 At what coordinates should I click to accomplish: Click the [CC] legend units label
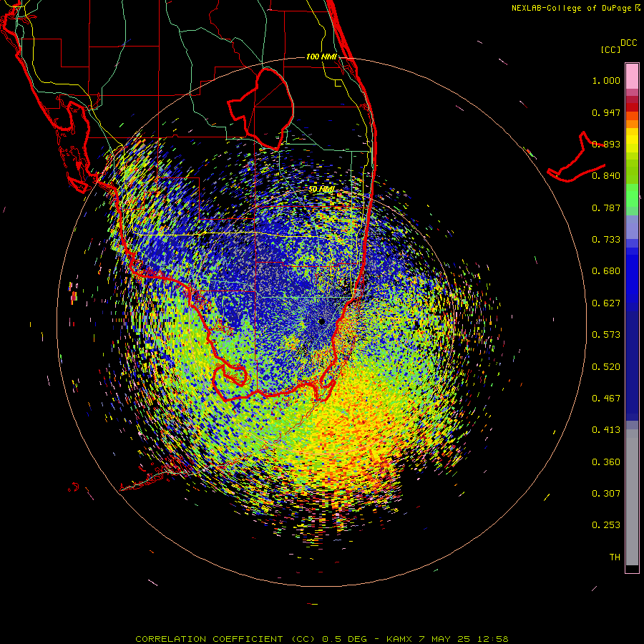tap(610, 49)
